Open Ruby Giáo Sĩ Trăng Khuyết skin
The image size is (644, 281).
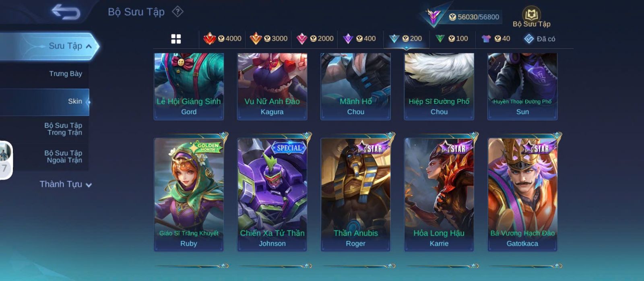[x=189, y=195]
